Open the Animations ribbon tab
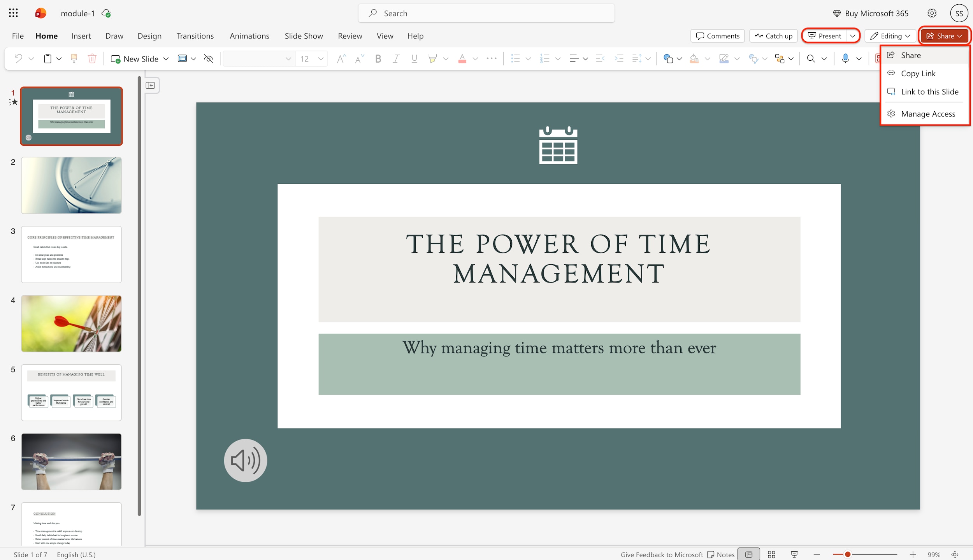This screenshot has width=973, height=560. tap(249, 35)
